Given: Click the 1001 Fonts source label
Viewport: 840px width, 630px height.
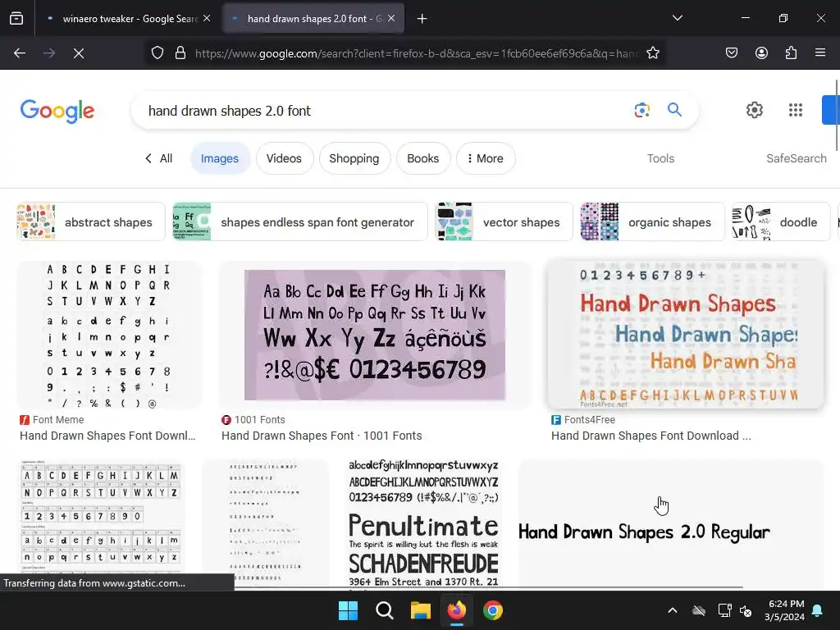Looking at the screenshot, I should point(253,419).
